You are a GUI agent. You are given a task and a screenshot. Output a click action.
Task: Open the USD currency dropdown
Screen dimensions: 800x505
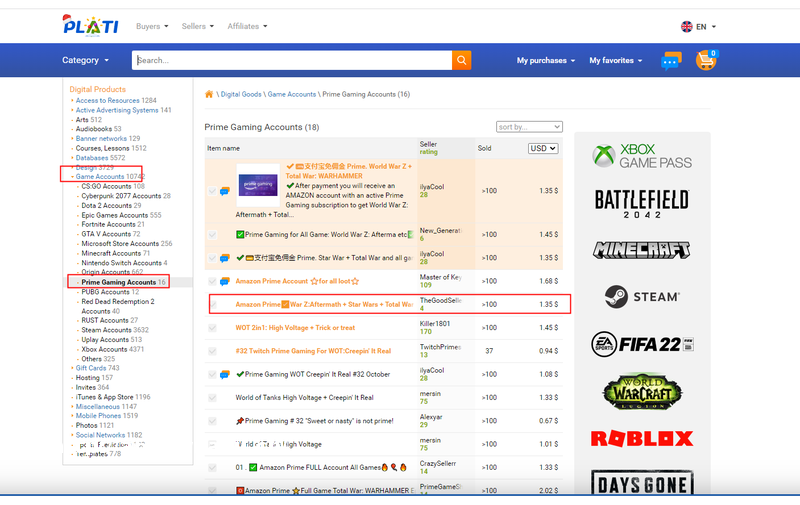click(x=543, y=149)
